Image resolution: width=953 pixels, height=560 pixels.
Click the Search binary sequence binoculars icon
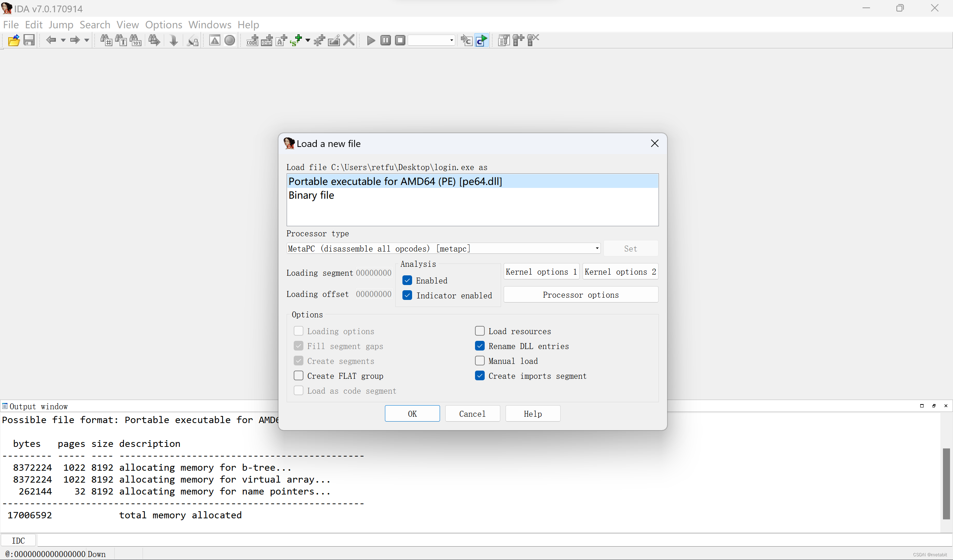136,40
